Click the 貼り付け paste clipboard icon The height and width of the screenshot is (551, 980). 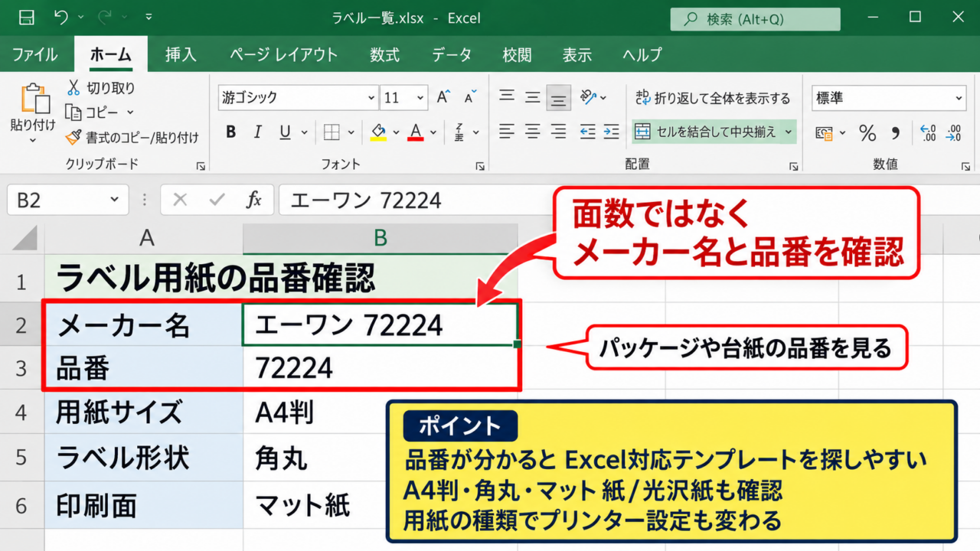point(34,99)
